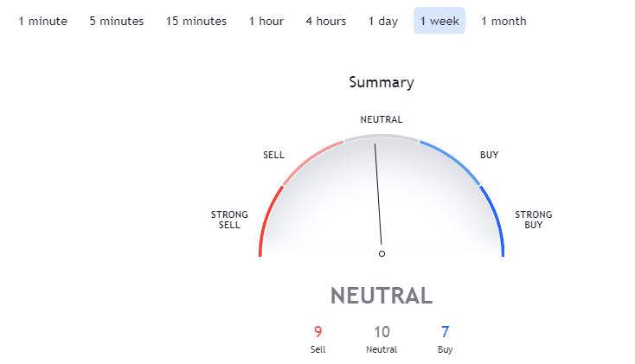Viewport: 635px width, 364px height.
Task: Choose the 15 minutes interval tab
Action: coord(196,21)
